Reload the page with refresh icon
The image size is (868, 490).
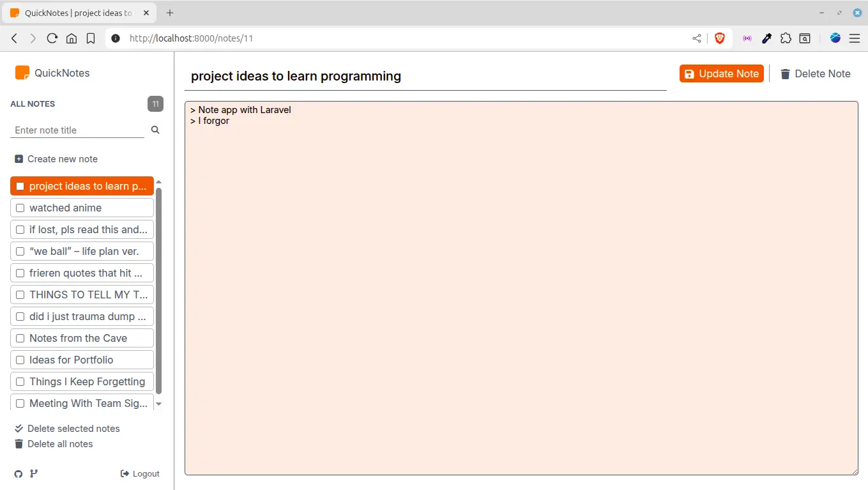click(52, 38)
